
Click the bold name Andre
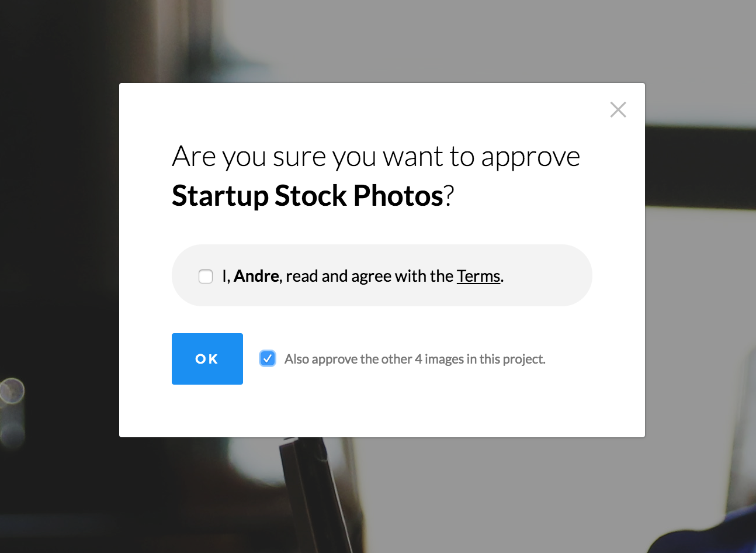[256, 276]
